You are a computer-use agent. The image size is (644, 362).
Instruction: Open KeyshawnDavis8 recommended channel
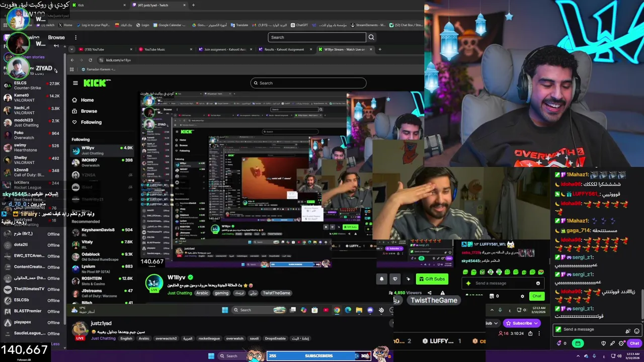[x=102, y=232]
